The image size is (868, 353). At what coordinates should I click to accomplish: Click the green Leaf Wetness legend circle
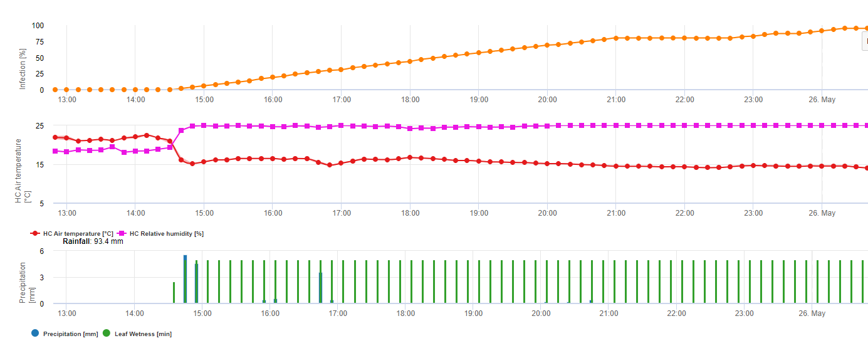pos(106,334)
